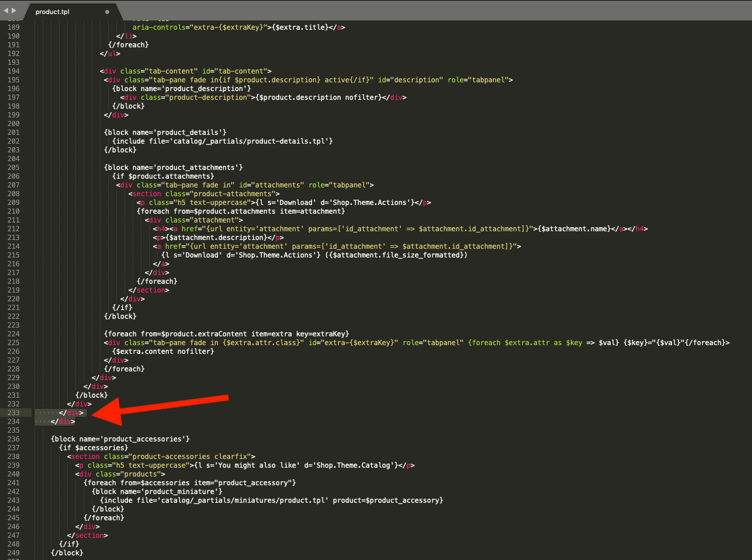Click the $product.extraContent foreach line
The width and height of the screenshot is (752, 560).
pos(226,334)
